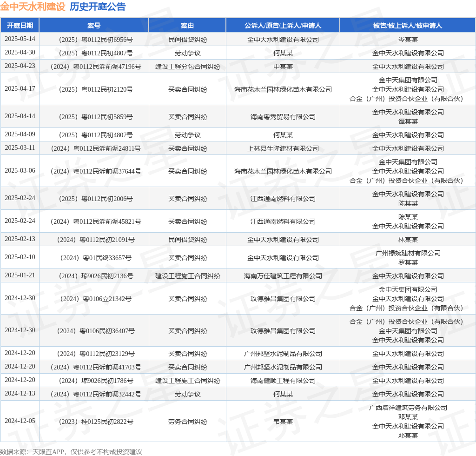Select date cell 2025-01-21
Viewport: 476px width, 456px height.
click(x=20, y=275)
